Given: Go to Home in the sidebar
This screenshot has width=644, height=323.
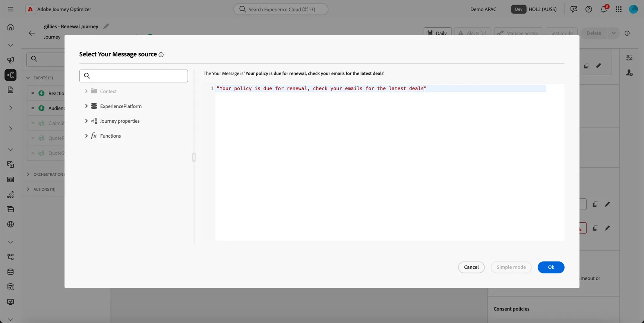Looking at the screenshot, I should coord(10,27).
